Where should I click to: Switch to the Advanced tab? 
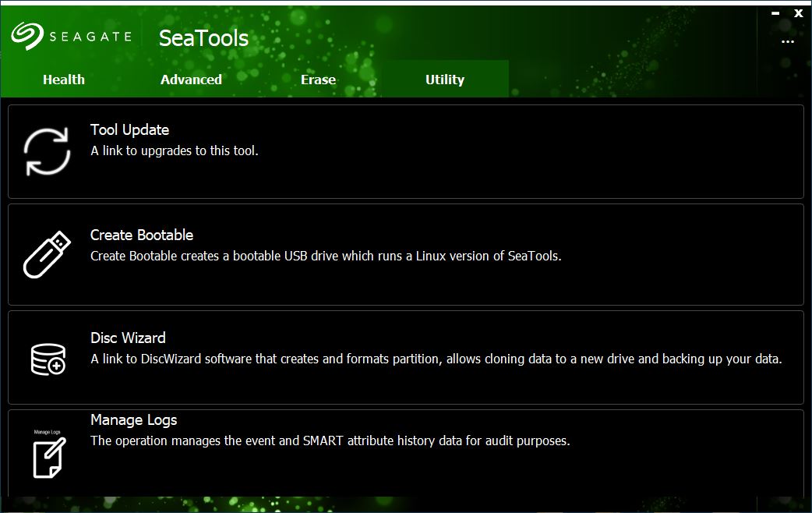click(191, 80)
